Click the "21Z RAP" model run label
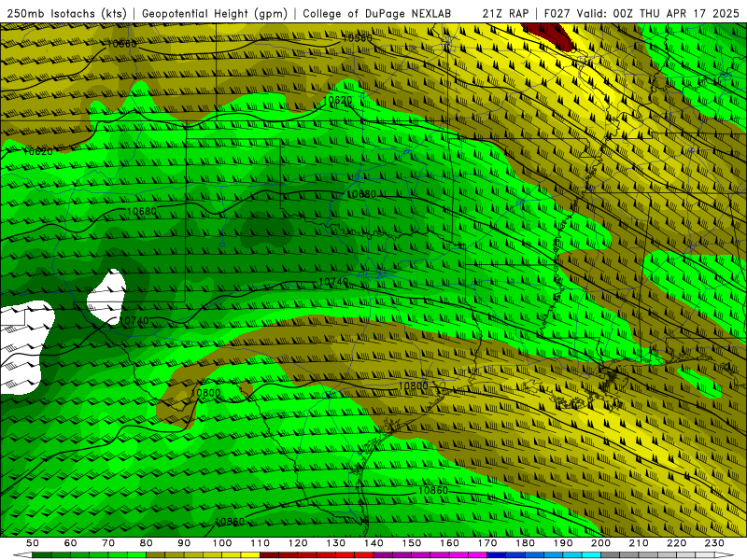Viewport: 747px width, 560px height. (x=506, y=14)
